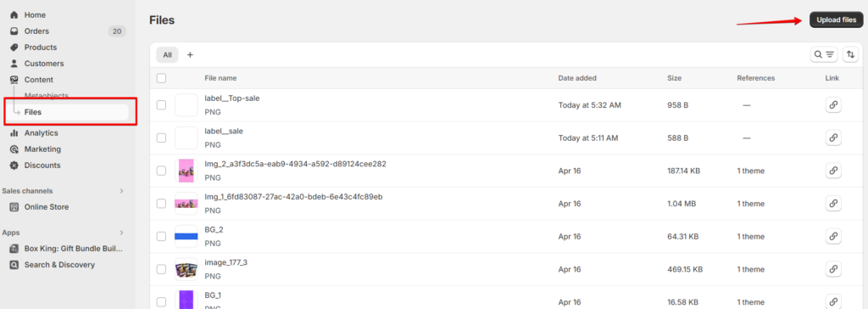Add a new view with plus icon
This screenshot has height=309, width=868.
(x=190, y=55)
